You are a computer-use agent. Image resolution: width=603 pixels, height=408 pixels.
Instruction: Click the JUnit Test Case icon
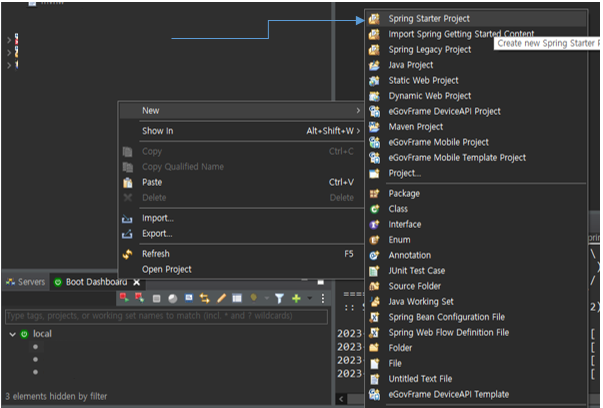pos(374,271)
